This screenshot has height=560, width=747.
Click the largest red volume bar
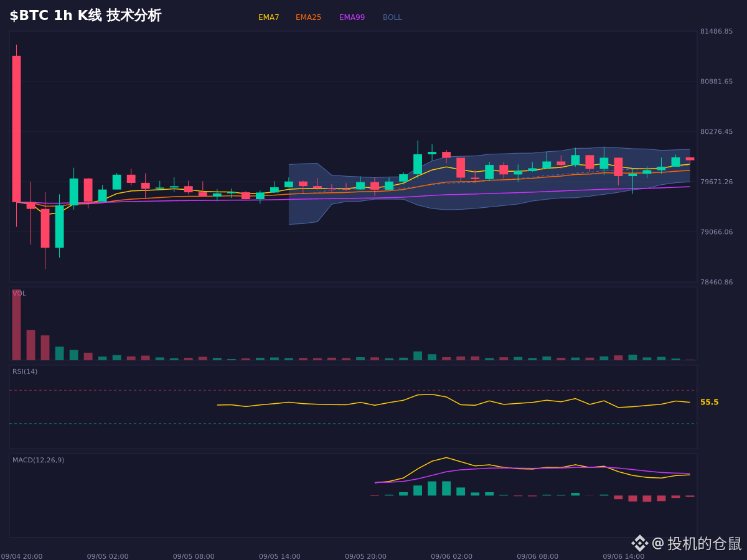click(x=16, y=325)
